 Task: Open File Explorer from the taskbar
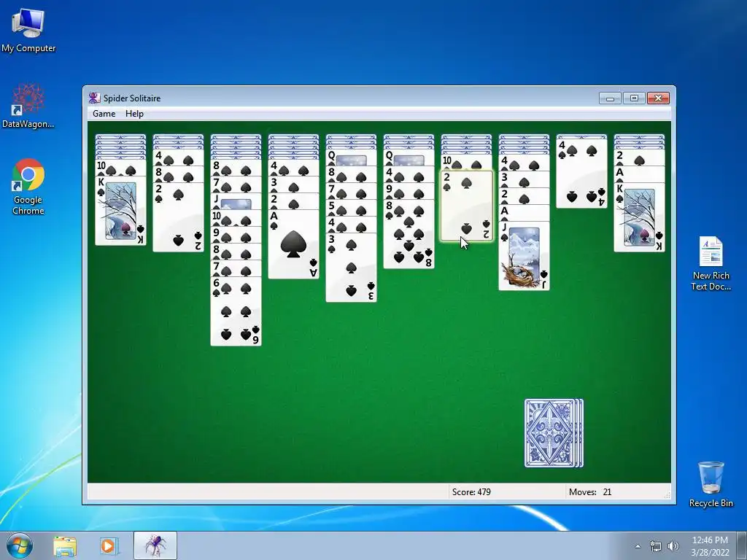(x=65, y=545)
